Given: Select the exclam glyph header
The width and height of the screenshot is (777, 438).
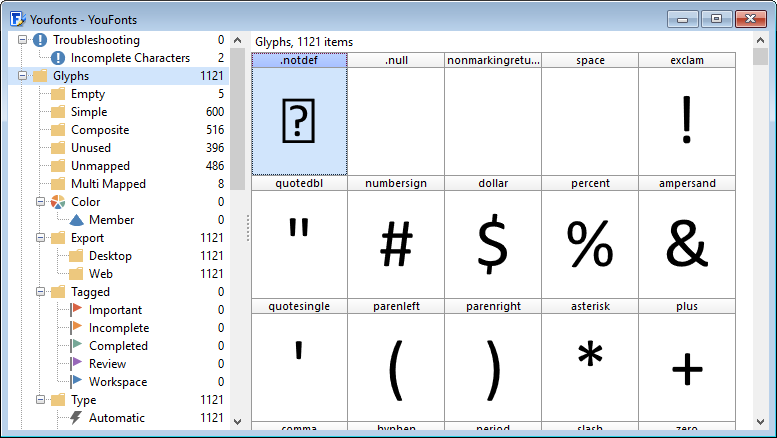Looking at the screenshot, I should point(687,60).
